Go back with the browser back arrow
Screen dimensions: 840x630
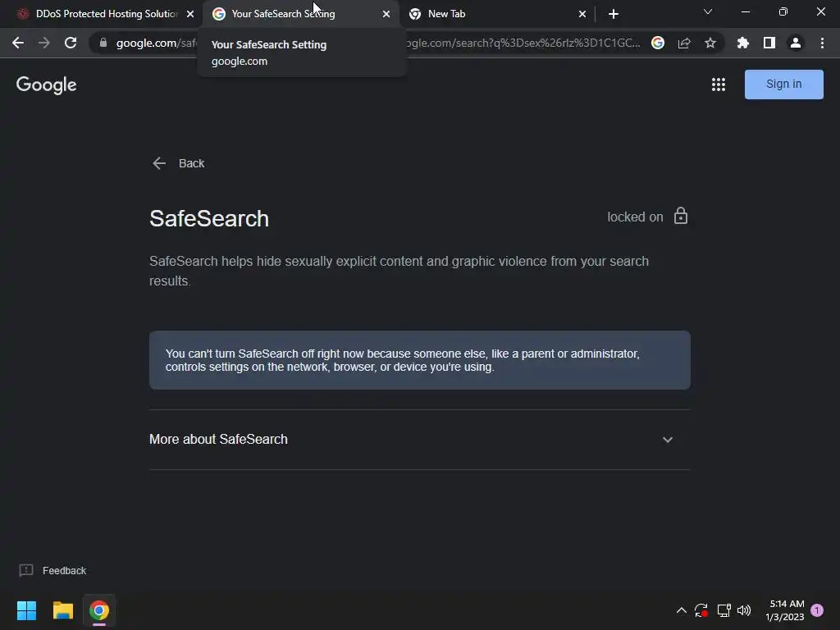point(18,43)
